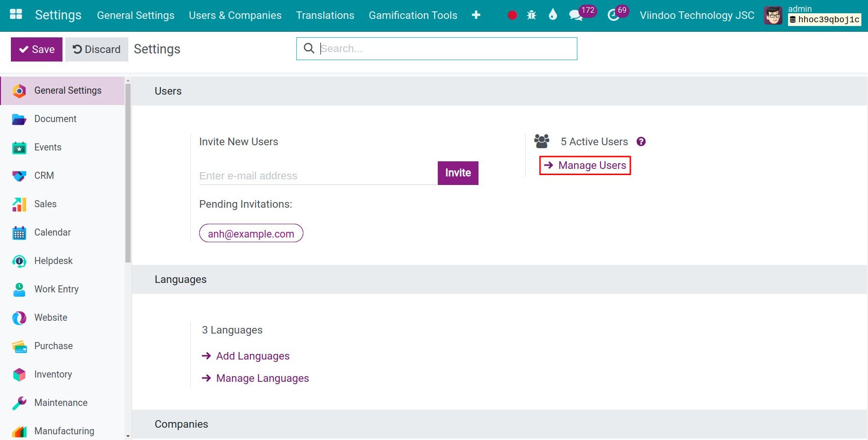Select Purchase in the sidebar
868x440 pixels.
point(62,346)
